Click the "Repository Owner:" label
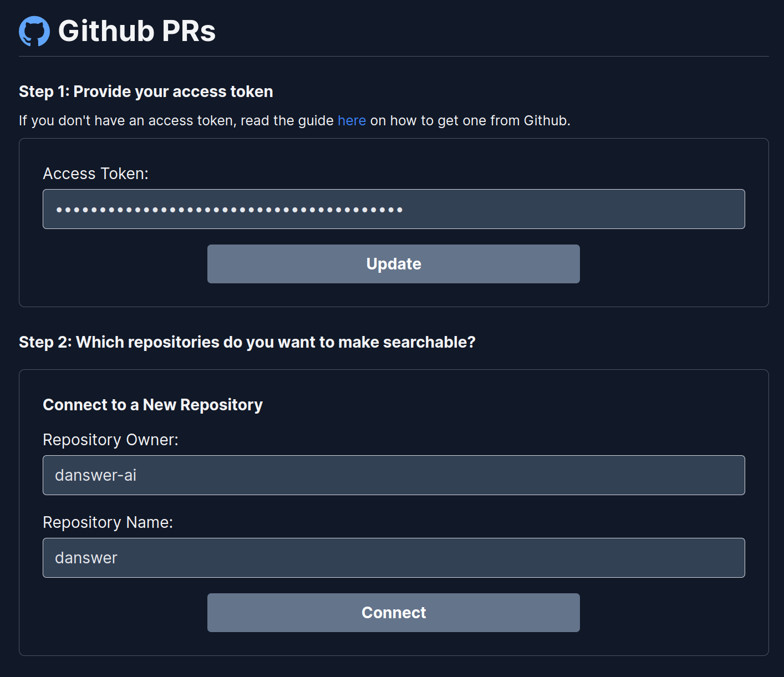Image resolution: width=784 pixels, height=677 pixels. pos(110,439)
